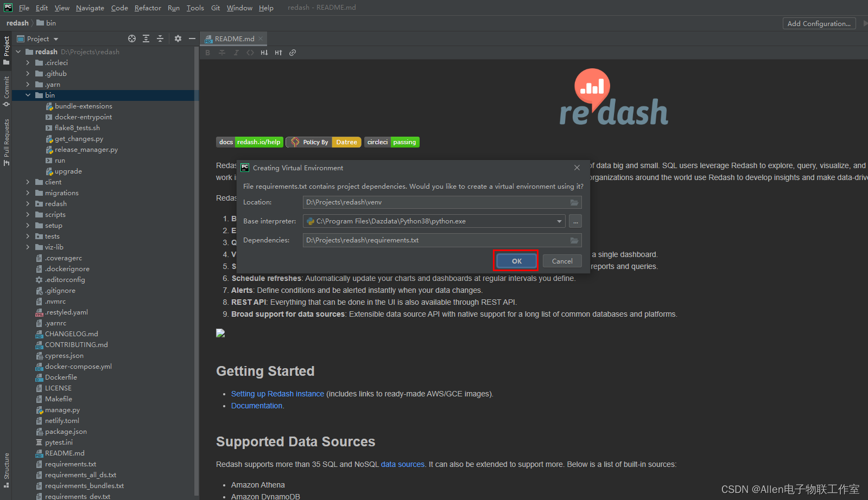Screen dimensions: 868x500
Task: Toggle bold formatting in markdown toolbar
Action: coord(208,53)
